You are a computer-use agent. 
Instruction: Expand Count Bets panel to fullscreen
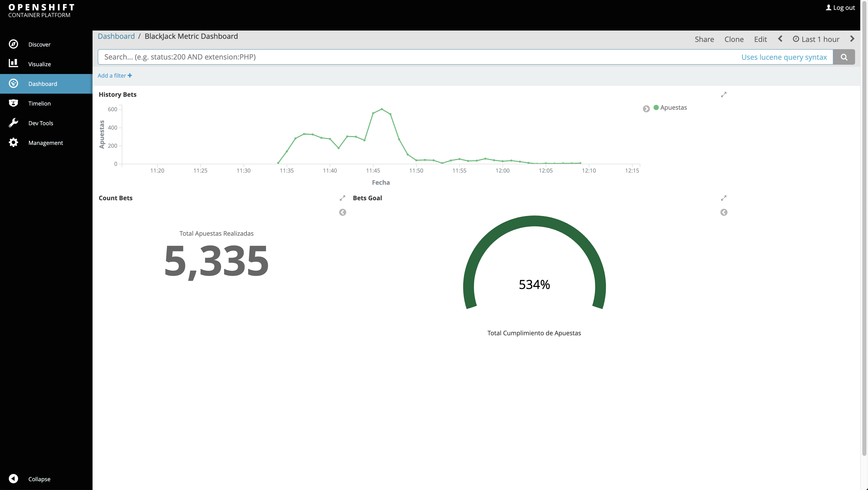[x=342, y=198]
